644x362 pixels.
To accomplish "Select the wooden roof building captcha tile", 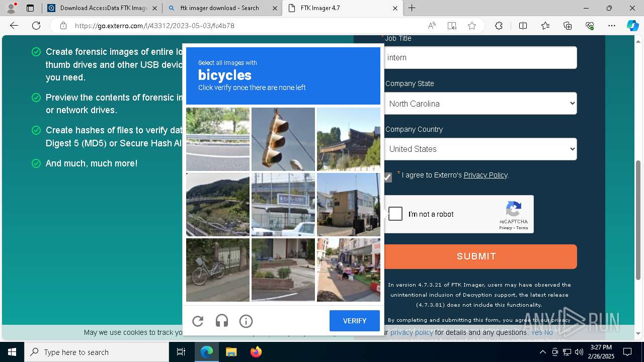I will 349,139.
